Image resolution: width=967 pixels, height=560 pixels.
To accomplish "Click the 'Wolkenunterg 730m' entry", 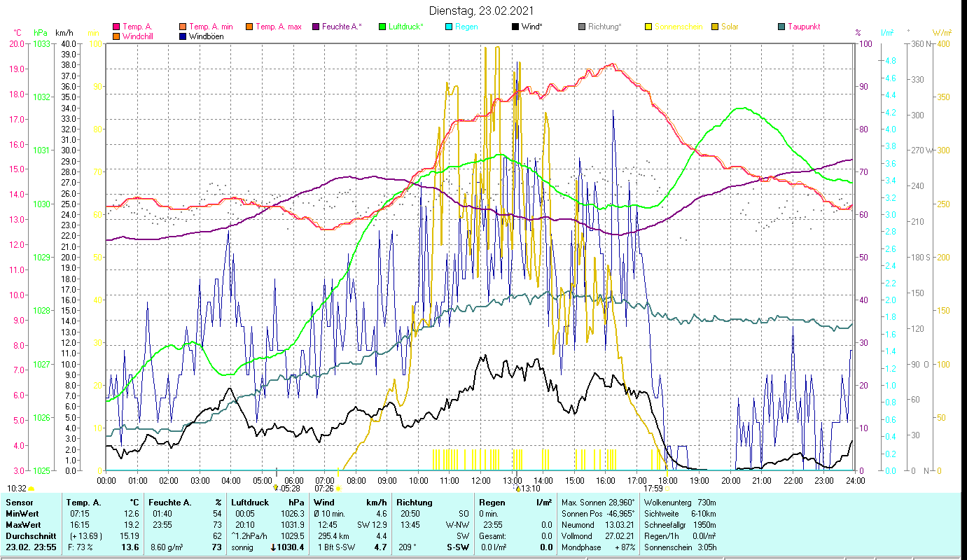I will (x=680, y=503).
